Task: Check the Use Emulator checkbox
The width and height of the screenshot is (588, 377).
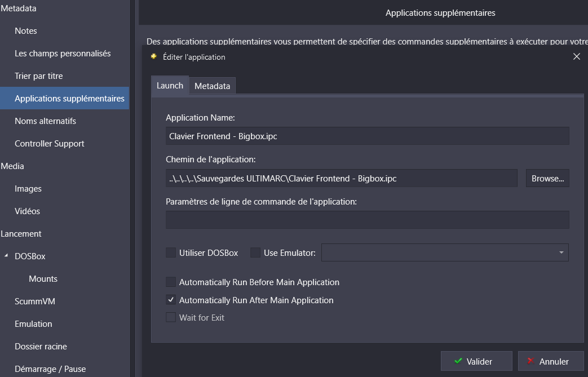Action: point(255,253)
